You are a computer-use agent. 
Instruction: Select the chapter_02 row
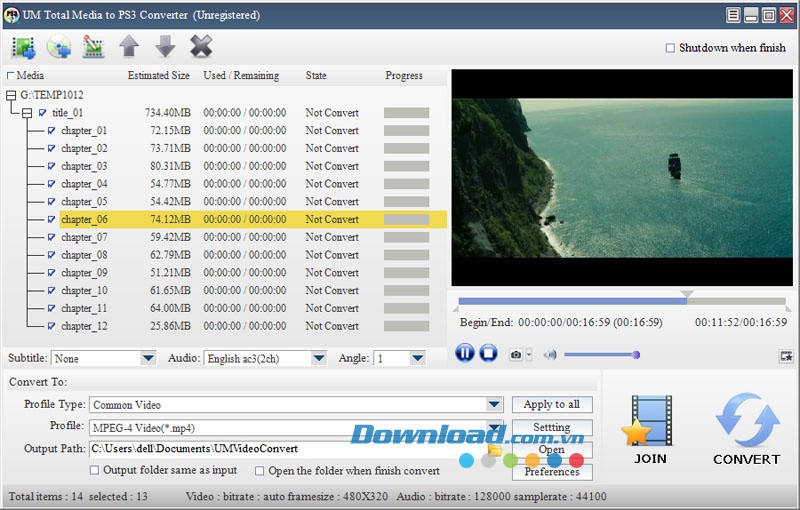pos(253,148)
